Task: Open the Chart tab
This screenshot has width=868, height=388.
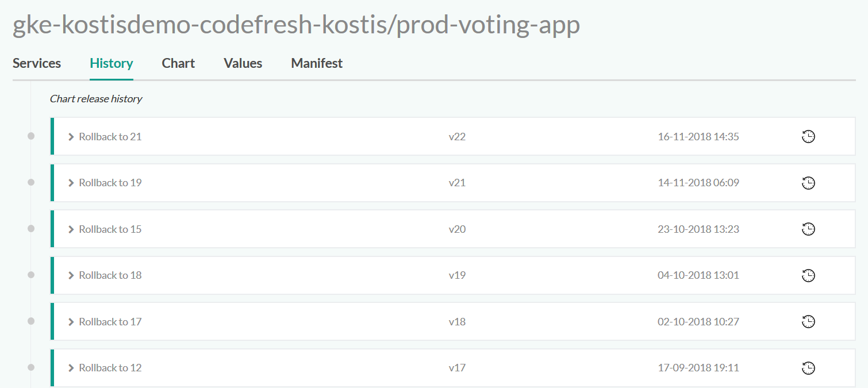Action: pyautogui.click(x=178, y=63)
